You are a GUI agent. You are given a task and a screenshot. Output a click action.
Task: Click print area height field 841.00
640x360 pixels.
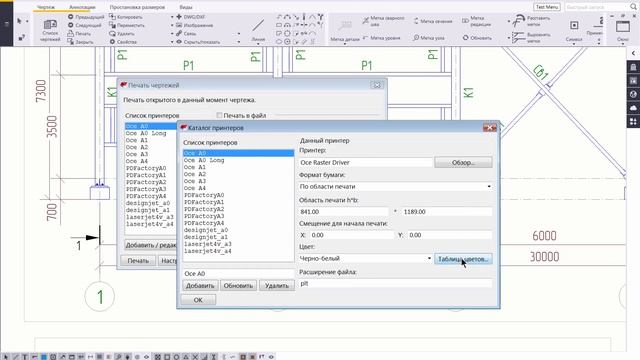tap(344, 212)
